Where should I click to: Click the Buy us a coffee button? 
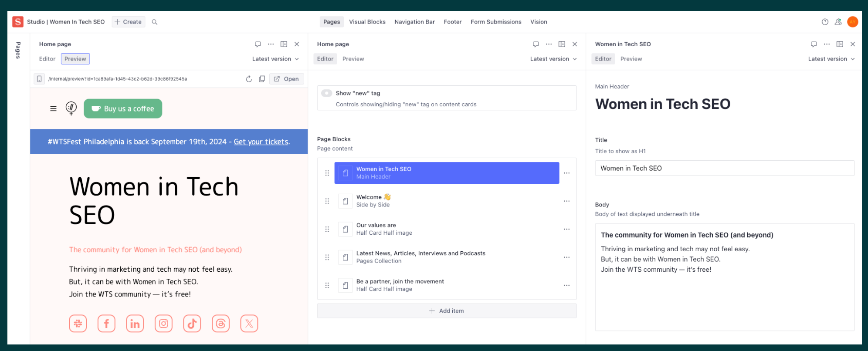tap(123, 108)
